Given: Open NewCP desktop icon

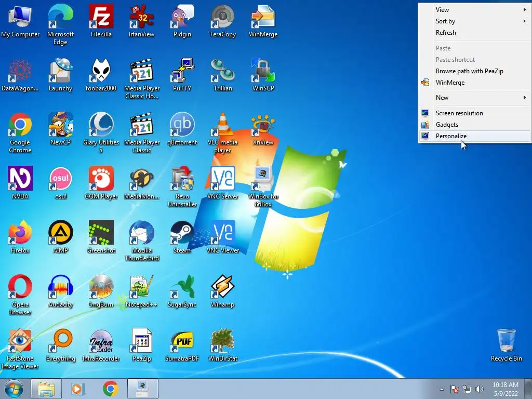Looking at the screenshot, I should coord(60,129).
